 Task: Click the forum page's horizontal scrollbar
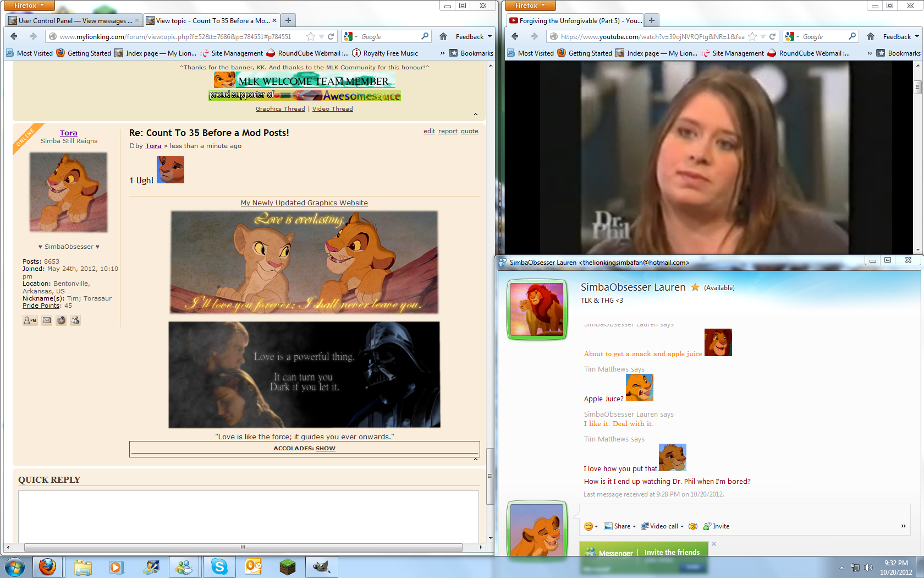[243, 548]
